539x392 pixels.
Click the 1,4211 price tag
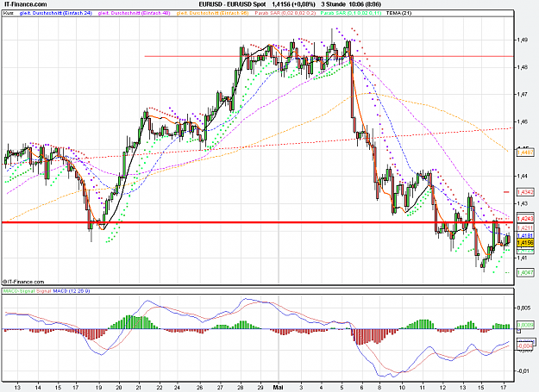pos(525,227)
